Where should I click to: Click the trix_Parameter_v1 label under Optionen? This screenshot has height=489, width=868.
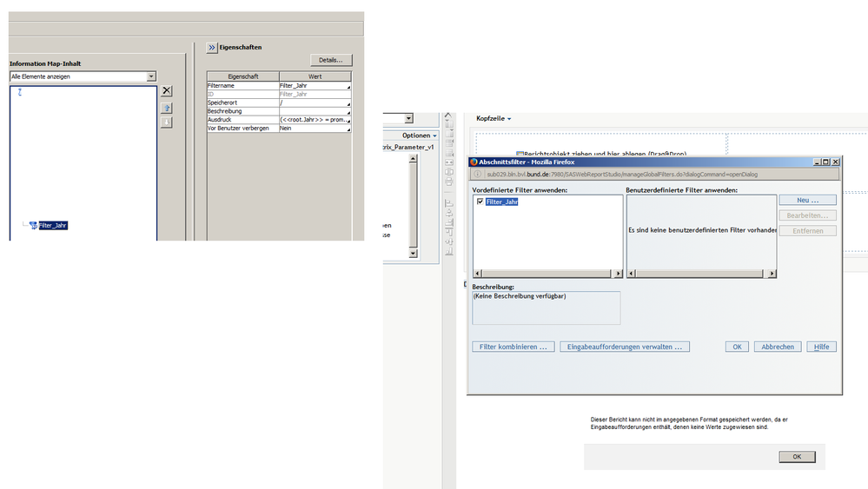[408, 147]
